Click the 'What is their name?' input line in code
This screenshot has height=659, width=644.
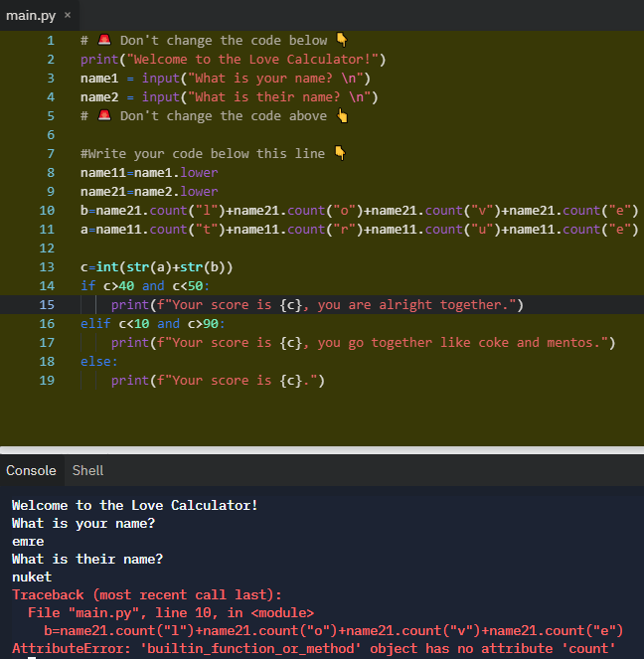click(230, 97)
